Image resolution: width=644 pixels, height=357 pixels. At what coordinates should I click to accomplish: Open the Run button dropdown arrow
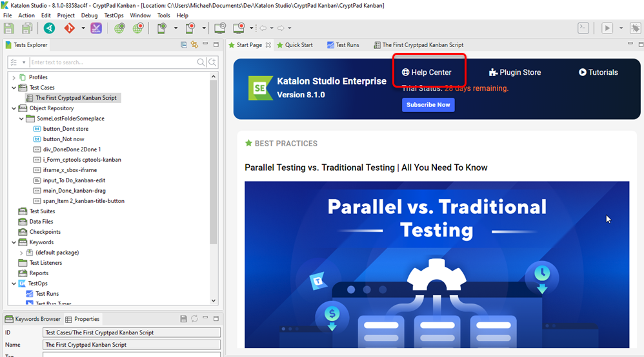coord(621,28)
